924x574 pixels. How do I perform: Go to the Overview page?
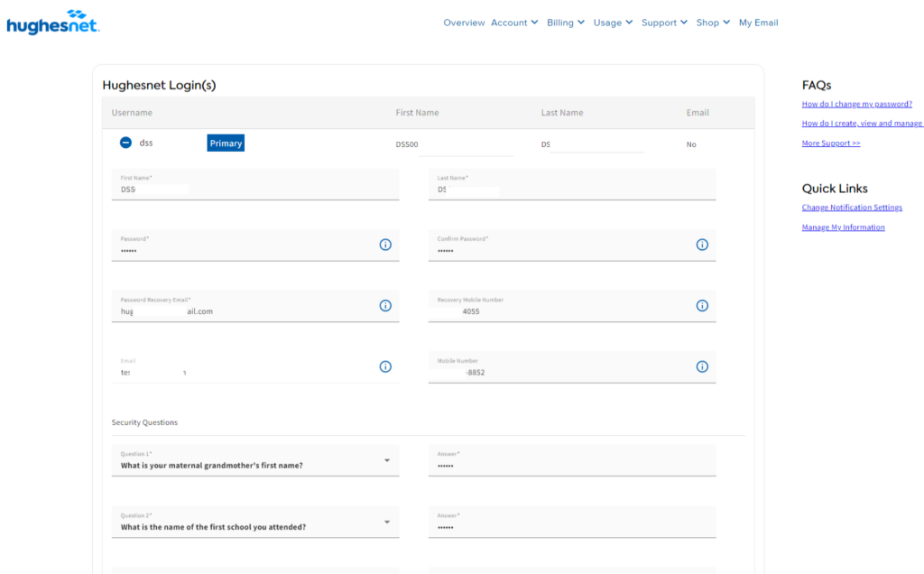[x=464, y=23]
